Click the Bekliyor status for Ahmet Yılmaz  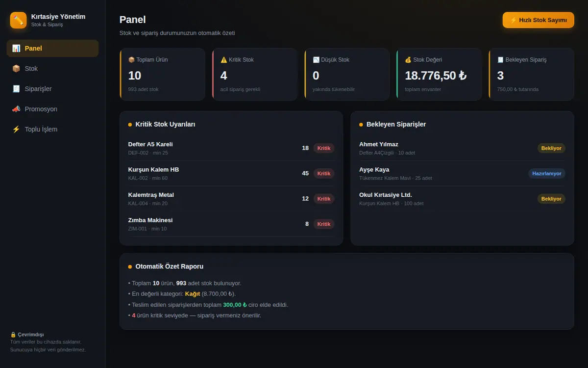point(551,148)
